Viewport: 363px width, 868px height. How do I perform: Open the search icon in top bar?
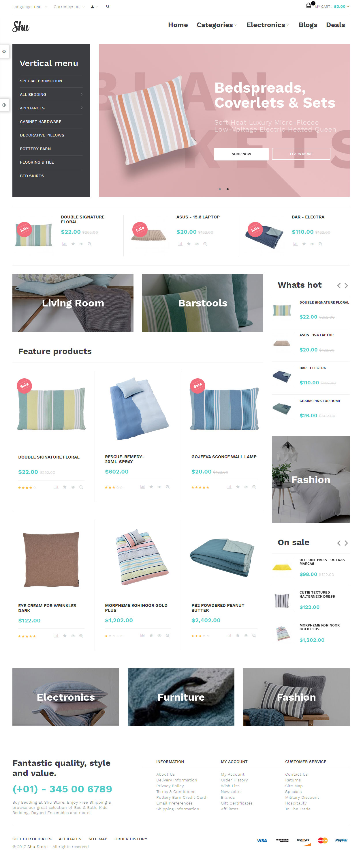[108, 6]
